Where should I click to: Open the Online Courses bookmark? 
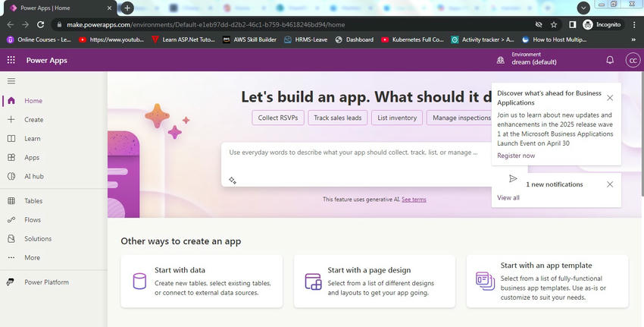click(x=39, y=39)
